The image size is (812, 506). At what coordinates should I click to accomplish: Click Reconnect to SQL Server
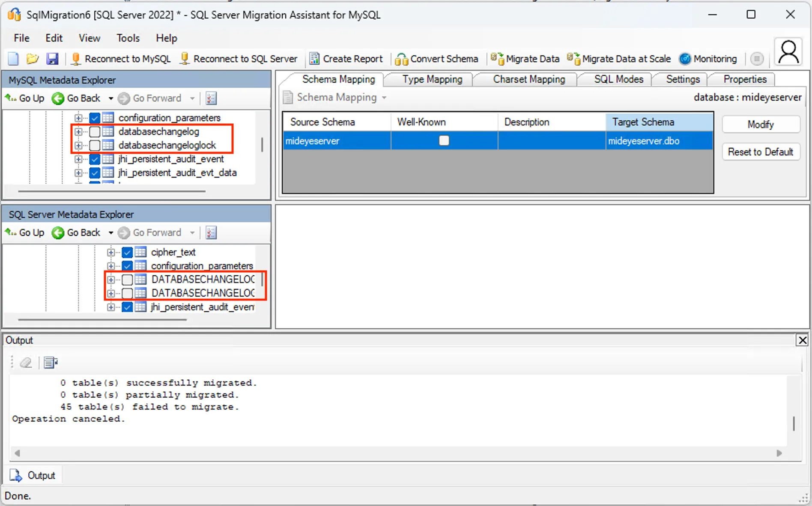tap(239, 59)
